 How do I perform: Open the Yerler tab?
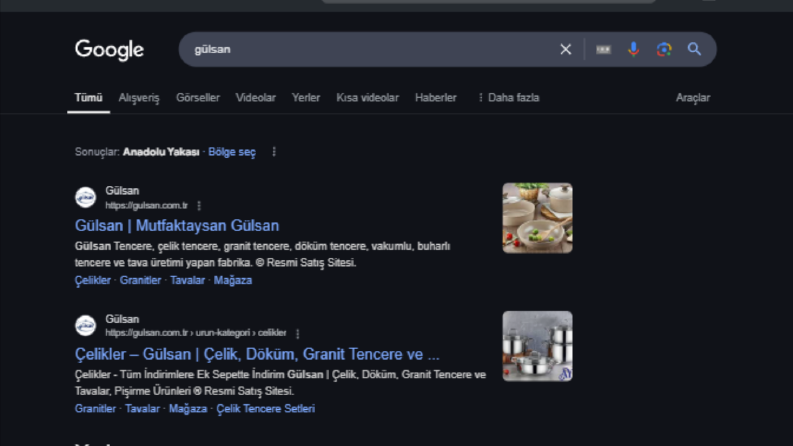[305, 98]
